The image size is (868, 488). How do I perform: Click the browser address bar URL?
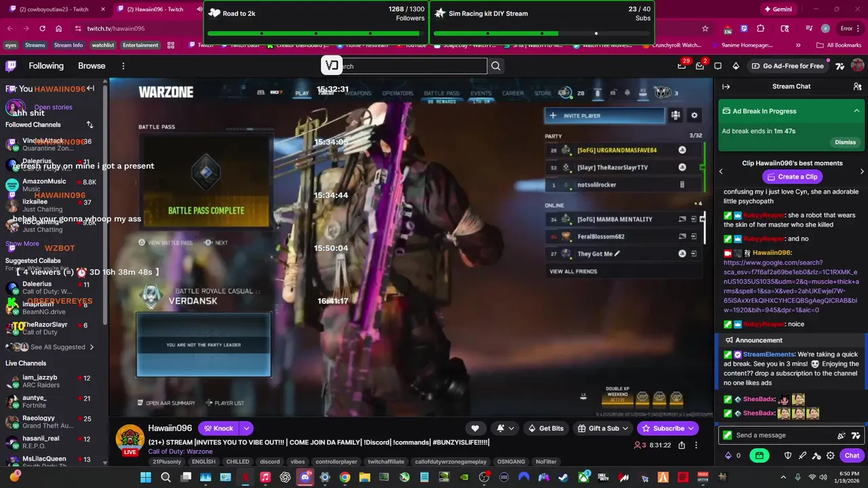coord(116,28)
